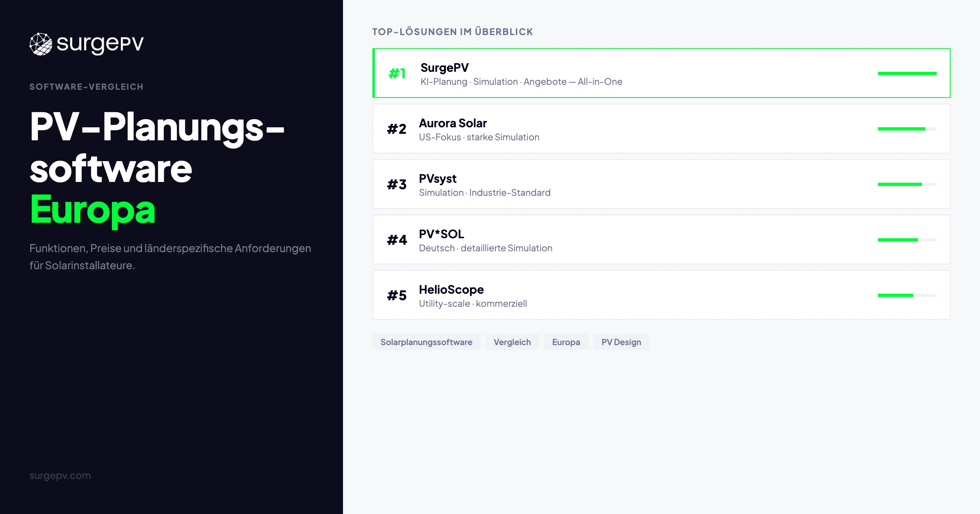Viewport: 980px width, 514px height.
Task: Click the #3 rank number
Action: 396,184
